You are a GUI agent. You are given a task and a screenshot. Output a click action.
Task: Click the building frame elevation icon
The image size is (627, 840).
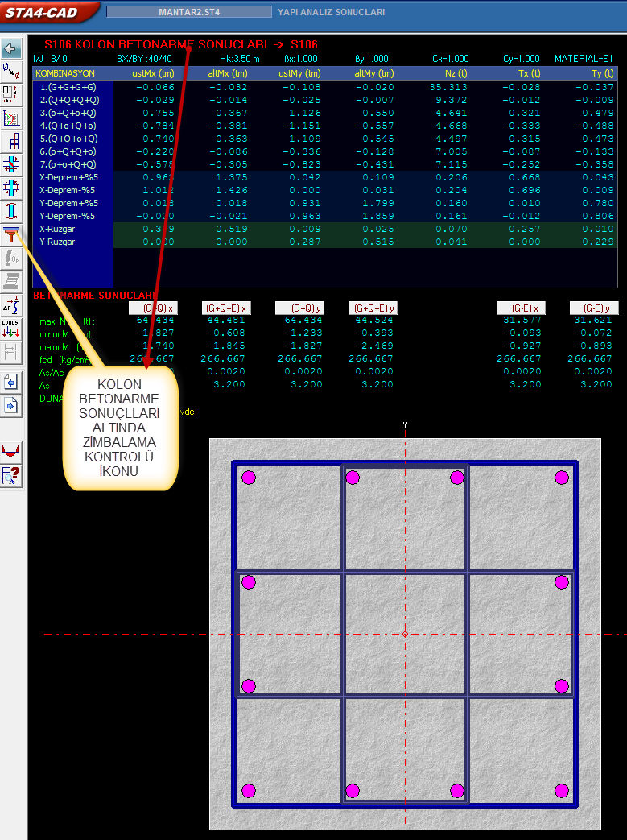coord(11,142)
